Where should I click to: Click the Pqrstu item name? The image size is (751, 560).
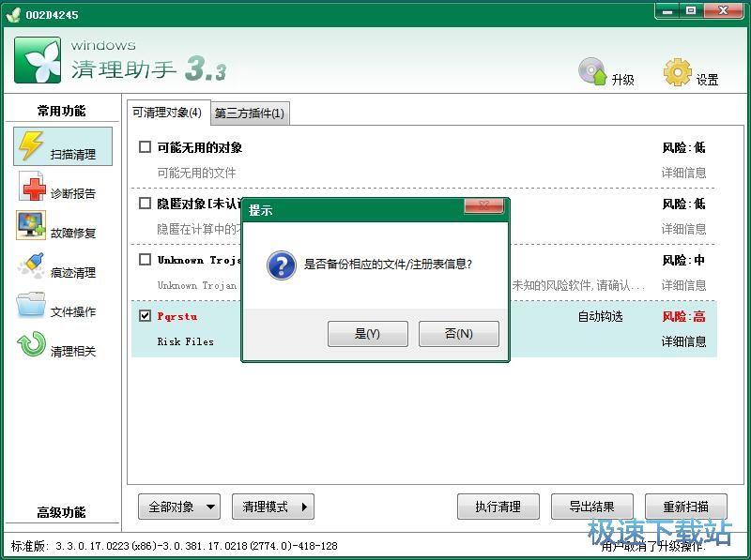(177, 316)
